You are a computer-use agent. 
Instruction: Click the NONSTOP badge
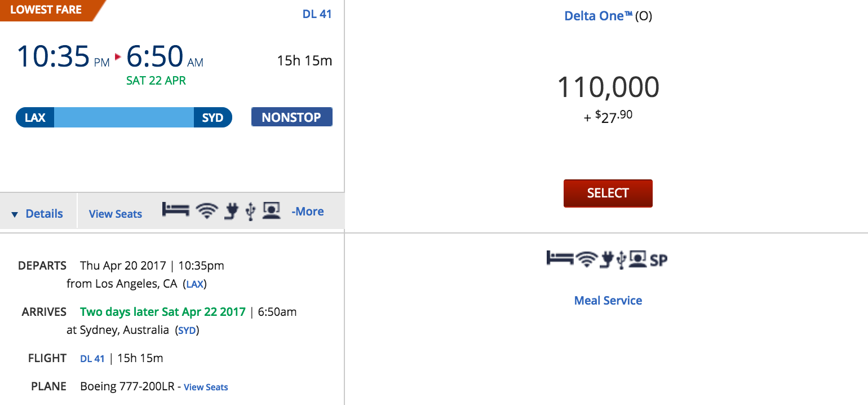[x=291, y=117]
